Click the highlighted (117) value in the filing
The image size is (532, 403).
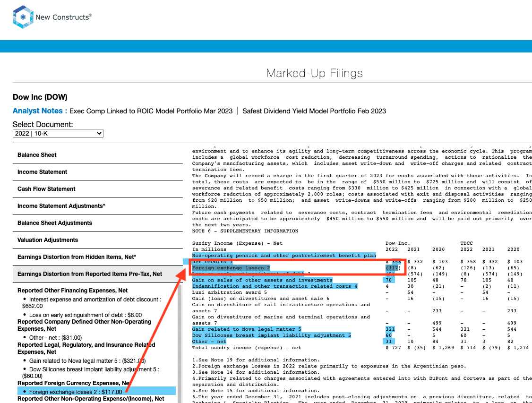[x=393, y=268]
